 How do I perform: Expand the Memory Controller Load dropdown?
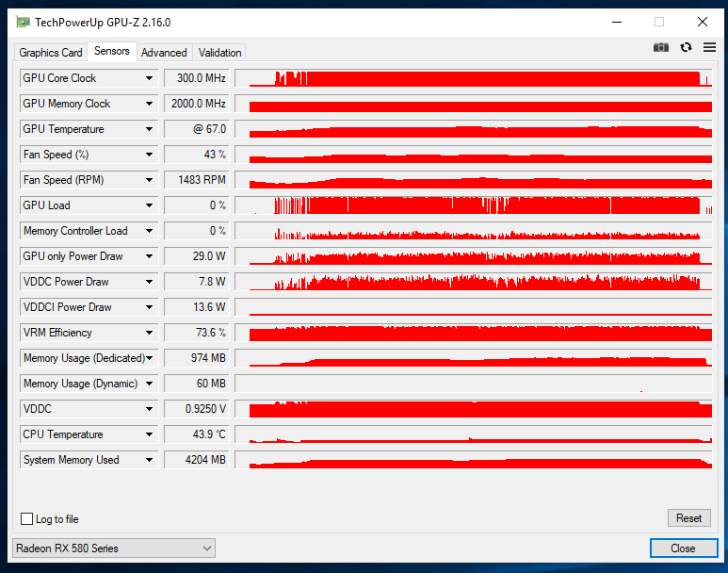click(149, 231)
